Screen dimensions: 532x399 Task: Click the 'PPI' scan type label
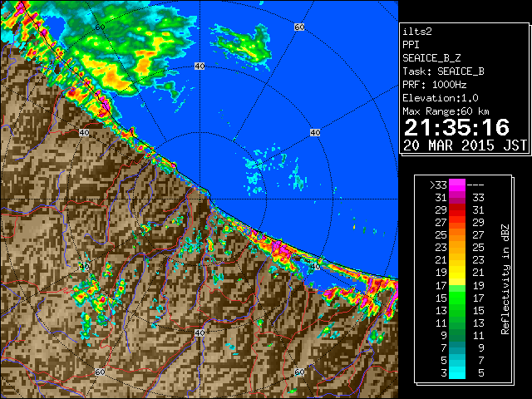click(x=411, y=45)
